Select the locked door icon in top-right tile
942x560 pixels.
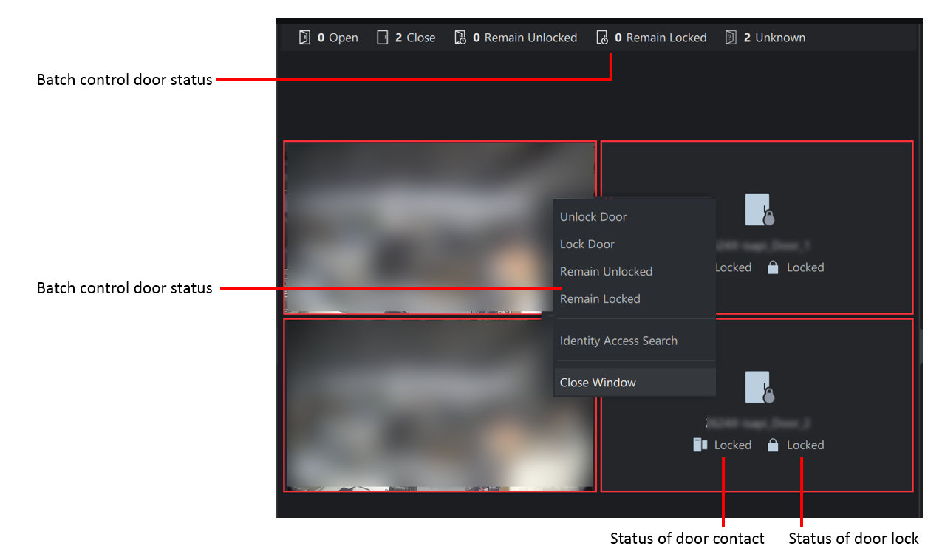pos(760,210)
